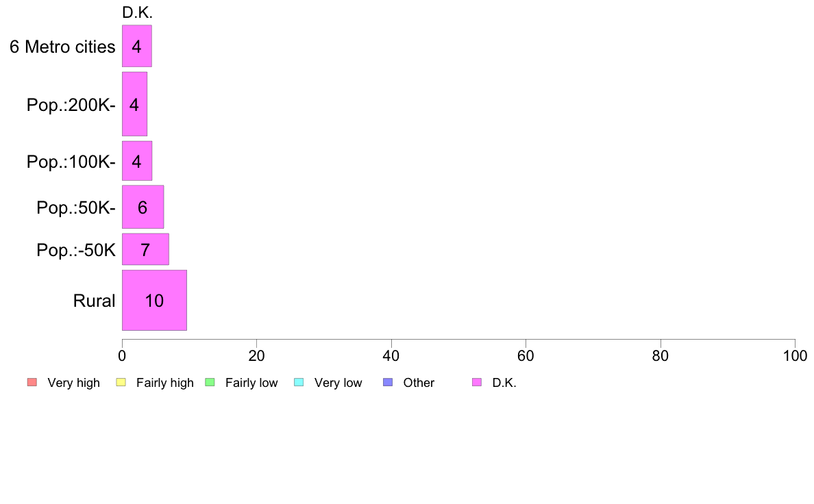Select the Pop.:200K- bar
Screen dimensions: 814x504
pyautogui.click(x=134, y=104)
